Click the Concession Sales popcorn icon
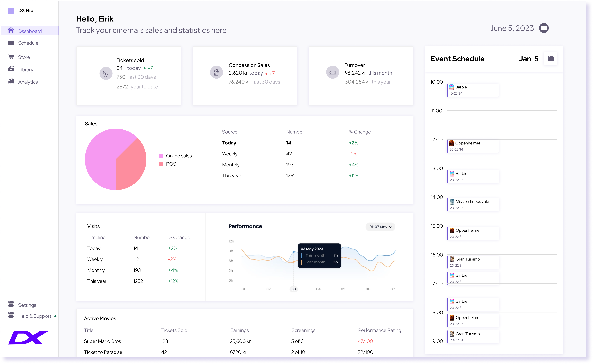This screenshot has height=364, width=593. click(216, 72)
